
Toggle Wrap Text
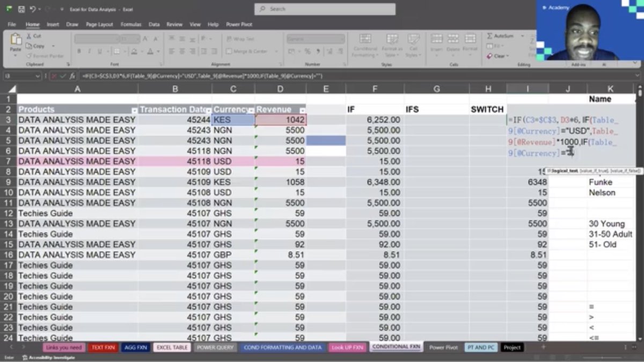(x=240, y=39)
